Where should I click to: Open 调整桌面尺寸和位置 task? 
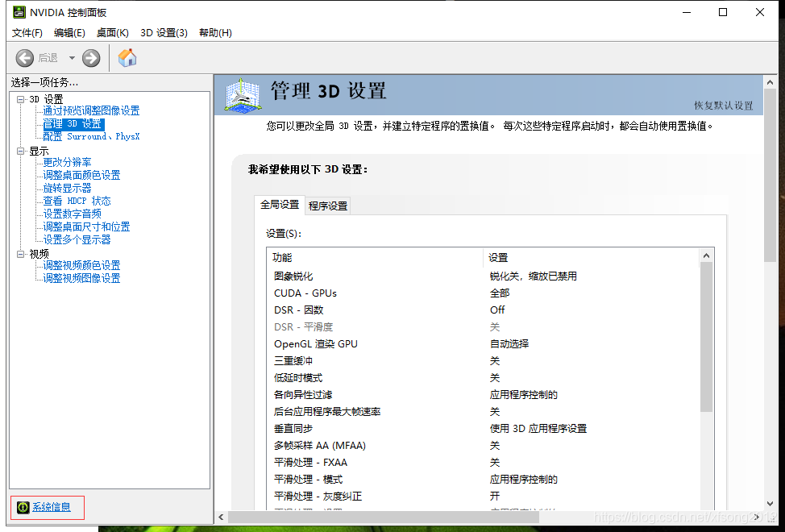click(x=86, y=227)
